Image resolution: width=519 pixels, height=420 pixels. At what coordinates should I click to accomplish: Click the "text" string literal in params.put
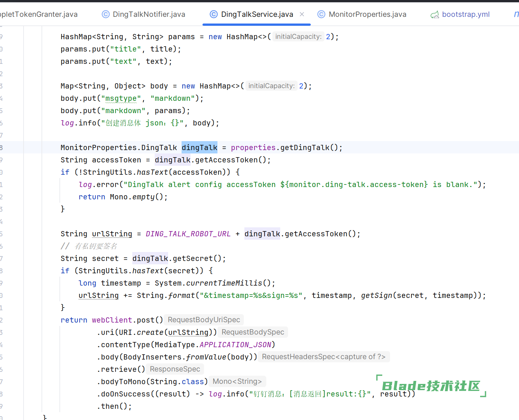(x=123, y=61)
